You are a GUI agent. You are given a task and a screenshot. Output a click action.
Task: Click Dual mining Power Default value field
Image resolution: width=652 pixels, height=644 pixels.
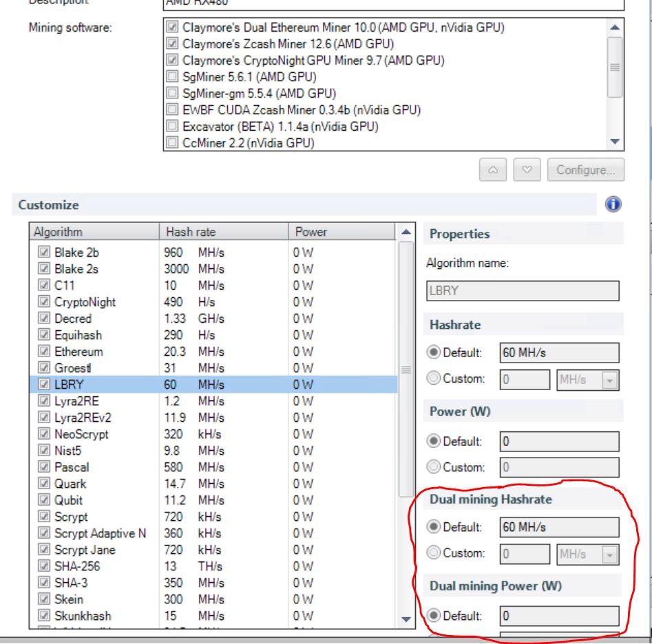pos(559,616)
